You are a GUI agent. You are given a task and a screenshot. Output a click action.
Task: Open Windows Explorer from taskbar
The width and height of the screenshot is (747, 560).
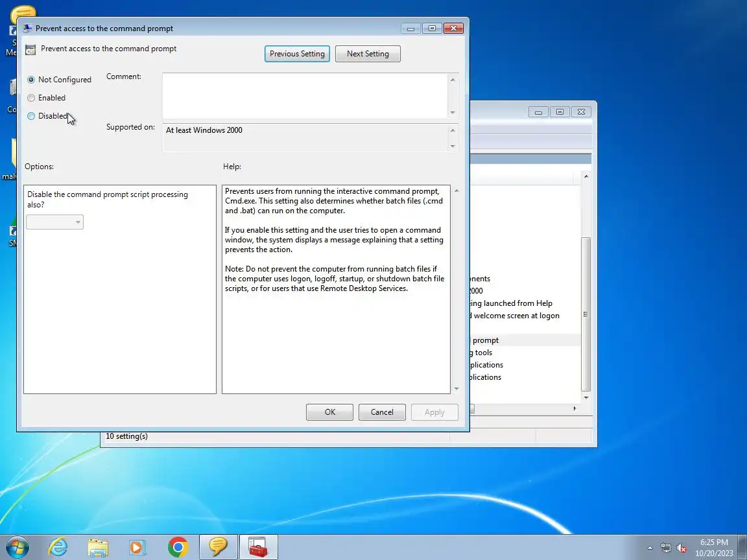point(98,547)
